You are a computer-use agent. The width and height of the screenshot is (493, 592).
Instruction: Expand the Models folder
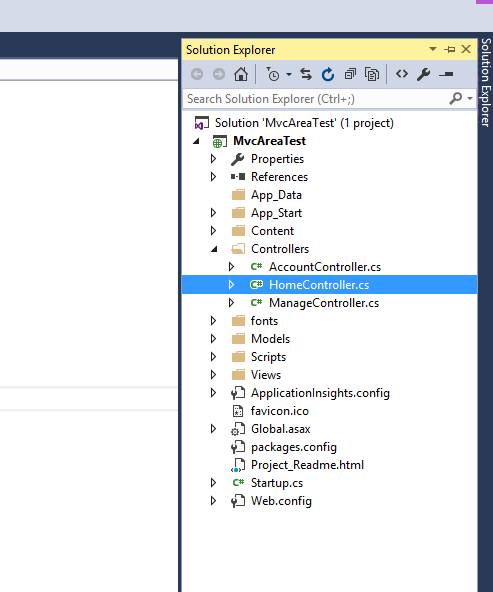(x=213, y=339)
